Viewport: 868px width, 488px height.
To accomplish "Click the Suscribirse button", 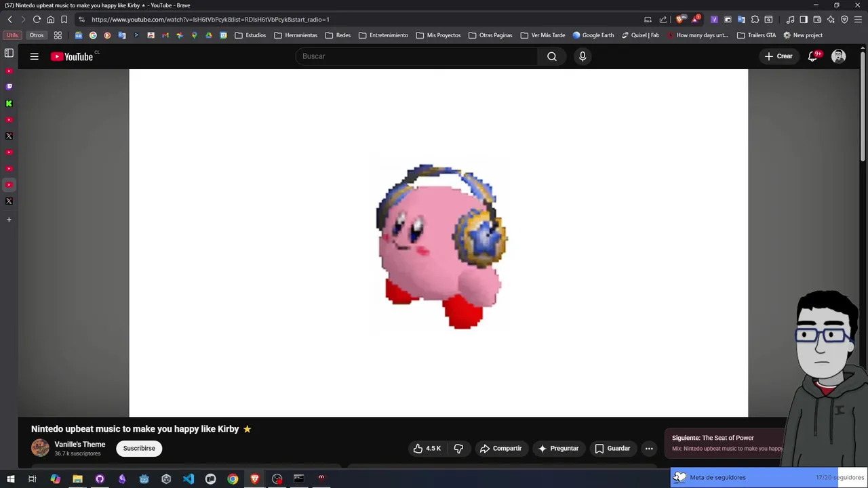I will (x=139, y=449).
